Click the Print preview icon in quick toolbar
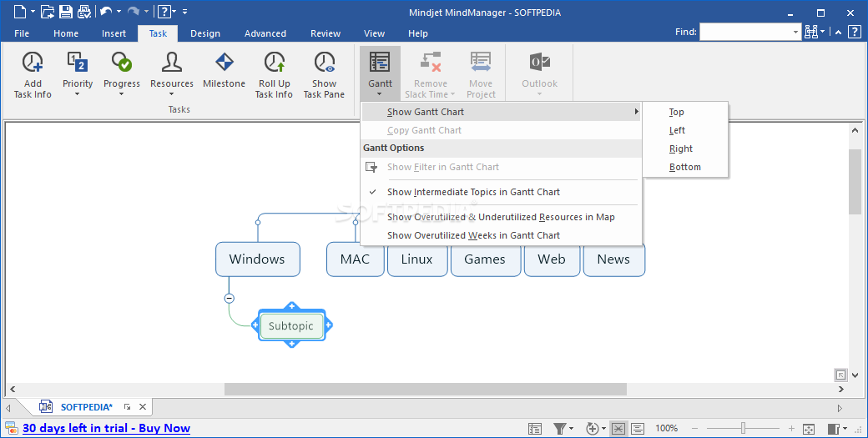Screen dimensions: 868x438 [84, 11]
